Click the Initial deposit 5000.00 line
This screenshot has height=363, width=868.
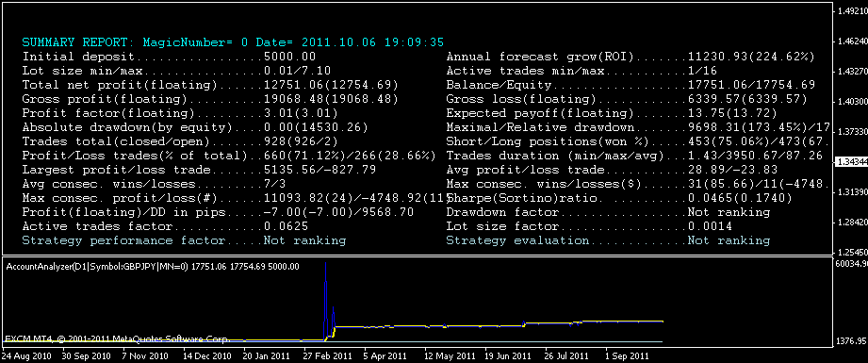coord(169,57)
